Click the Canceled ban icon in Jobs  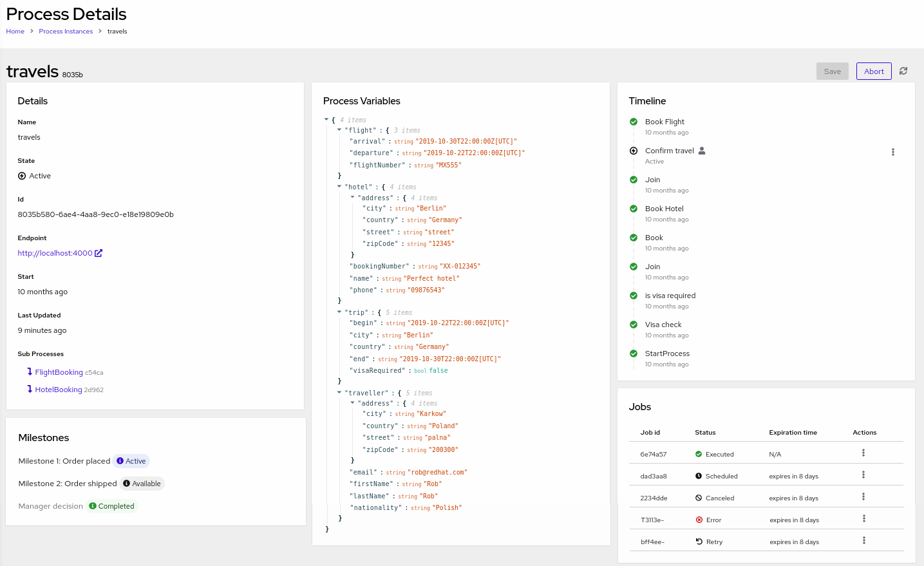click(x=699, y=498)
